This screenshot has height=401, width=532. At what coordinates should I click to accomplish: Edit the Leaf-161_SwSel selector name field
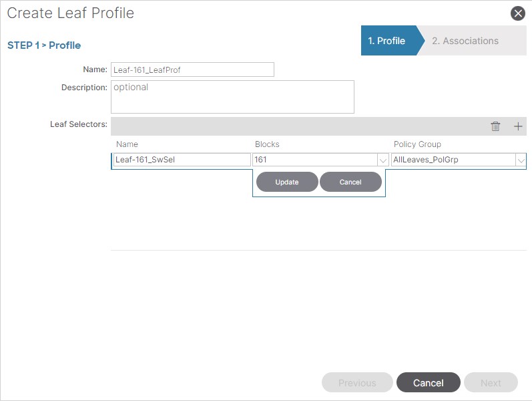(182, 160)
